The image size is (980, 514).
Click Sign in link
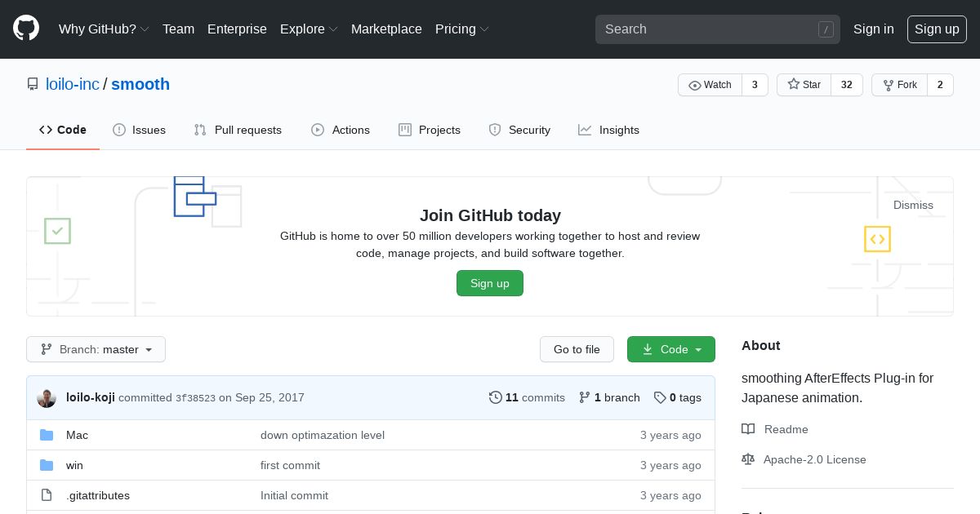coord(874,29)
